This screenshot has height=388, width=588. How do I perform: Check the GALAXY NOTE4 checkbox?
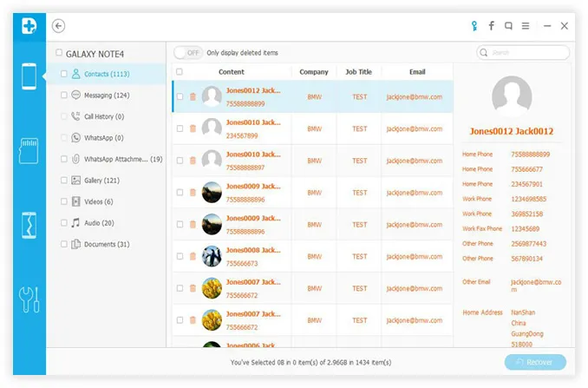coord(59,53)
